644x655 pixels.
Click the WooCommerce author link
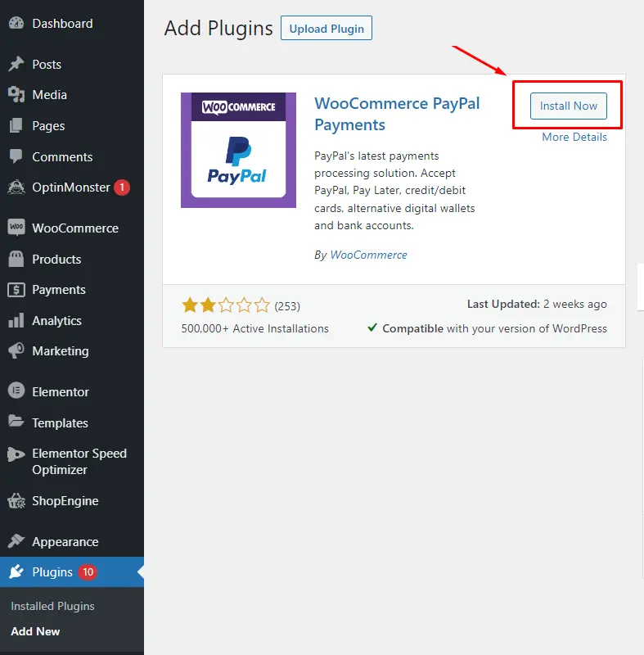coord(368,255)
